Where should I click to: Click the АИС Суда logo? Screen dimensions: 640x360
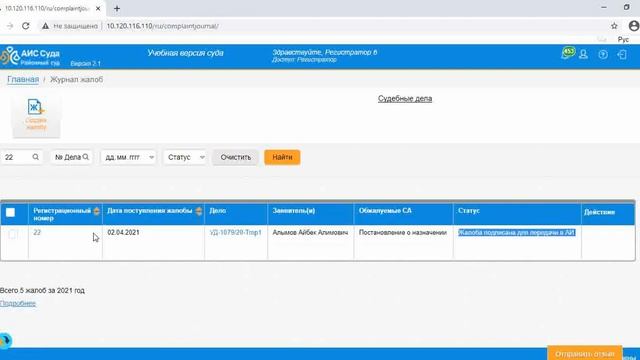coord(30,56)
